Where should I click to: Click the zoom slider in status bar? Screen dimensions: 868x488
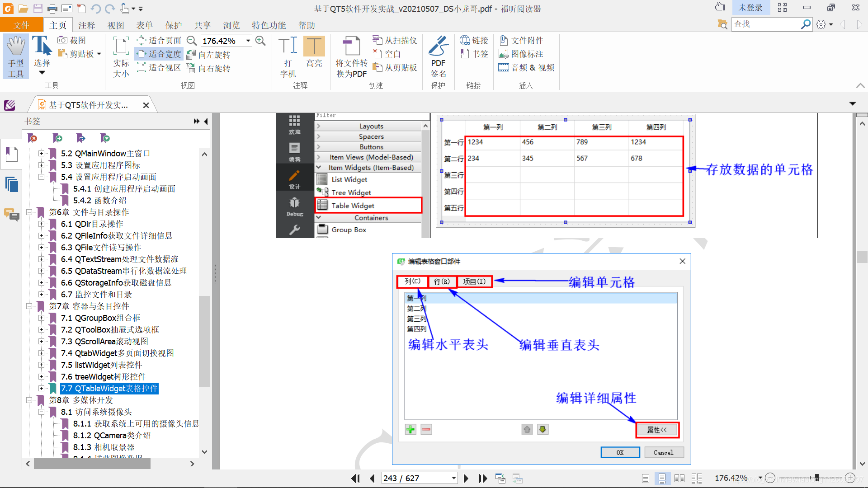[816, 478]
